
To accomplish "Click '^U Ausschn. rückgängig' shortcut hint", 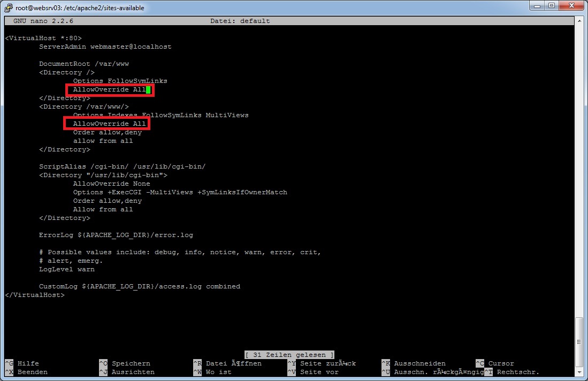I will pos(433,372).
